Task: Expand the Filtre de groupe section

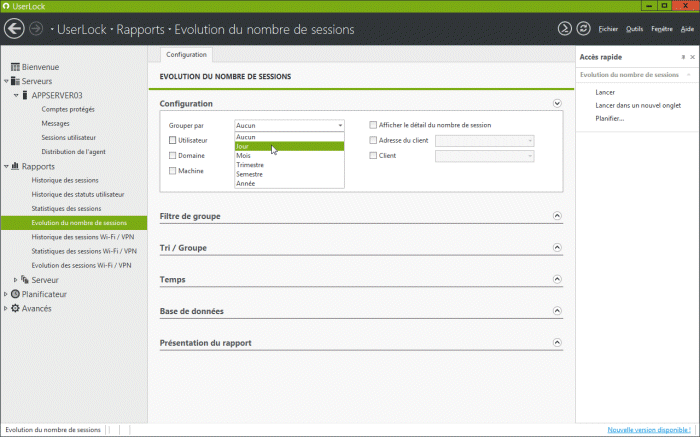Action: click(x=557, y=216)
